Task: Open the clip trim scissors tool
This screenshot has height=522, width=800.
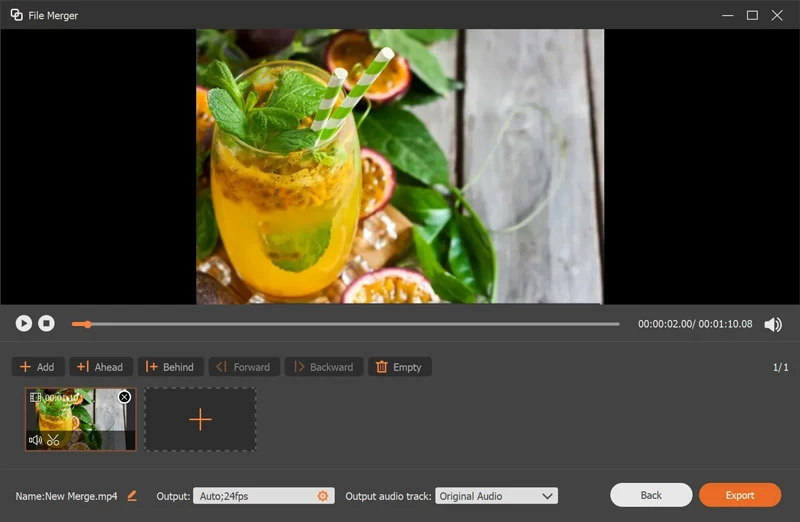Action: [x=53, y=440]
